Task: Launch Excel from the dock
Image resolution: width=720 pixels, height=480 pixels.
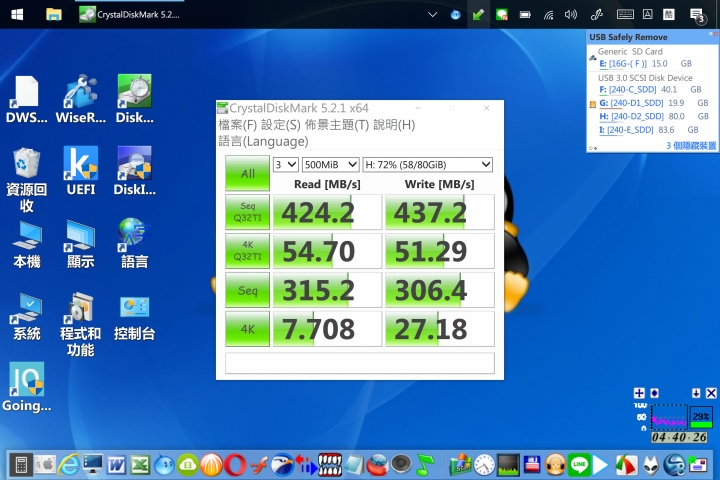Action: click(140, 465)
